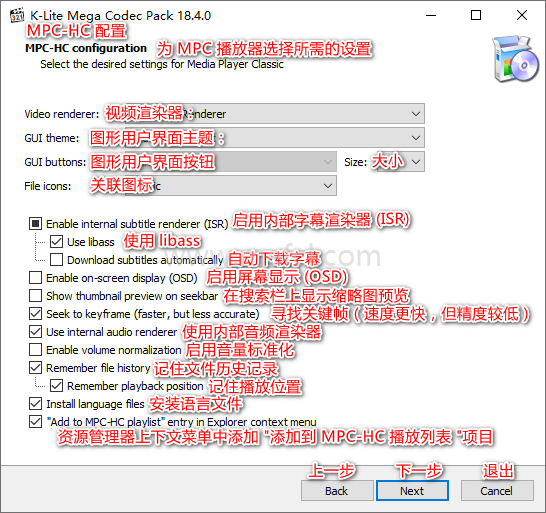This screenshot has height=513, width=546.
Task: Check Show thumbnail preview on seekbar
Action: click(x=36, y=296)
